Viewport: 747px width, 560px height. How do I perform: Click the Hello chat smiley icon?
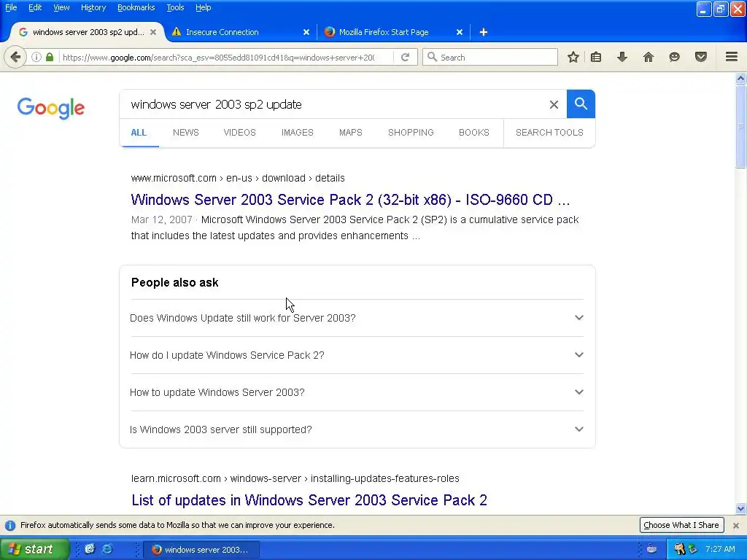[x=674, y=57]
